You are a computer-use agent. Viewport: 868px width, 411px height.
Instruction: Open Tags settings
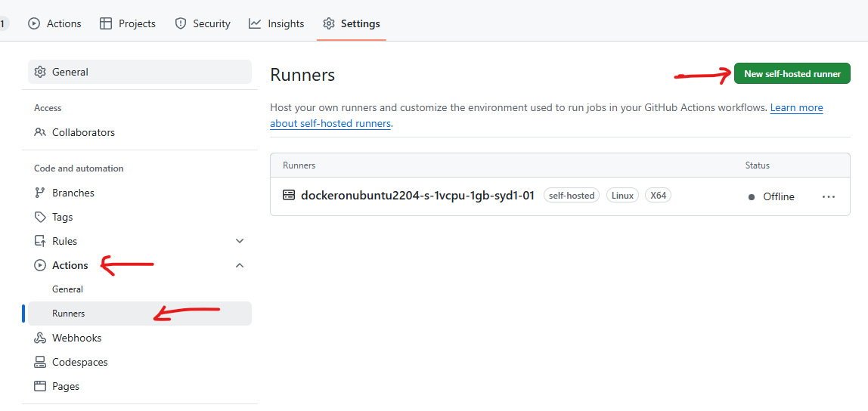pyautogui.click(x=139, y=218)
